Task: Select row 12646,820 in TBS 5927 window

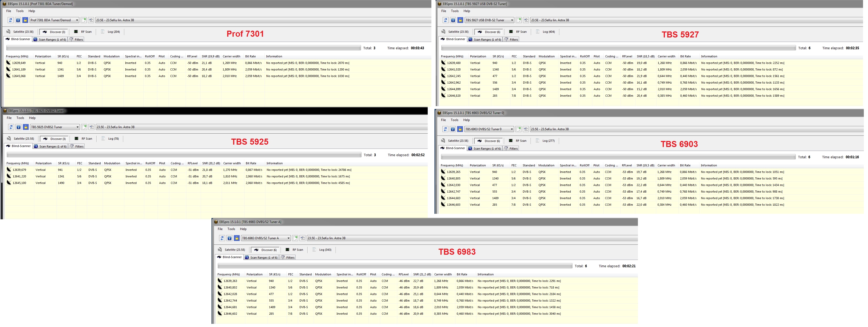Action: pyautogui.click(x=651, y=96)
